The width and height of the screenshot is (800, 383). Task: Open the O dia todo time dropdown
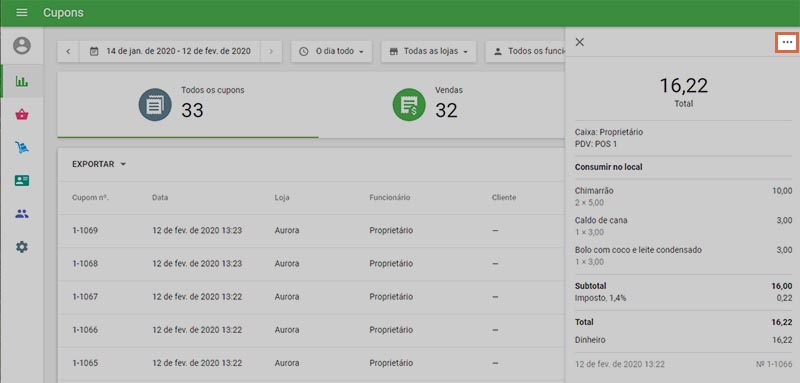(332, 52)
